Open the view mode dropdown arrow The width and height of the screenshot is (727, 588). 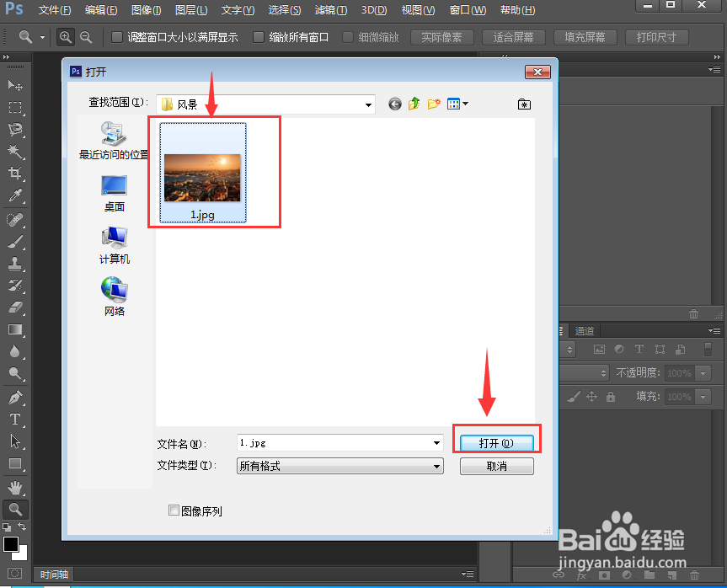pos(464,104)
